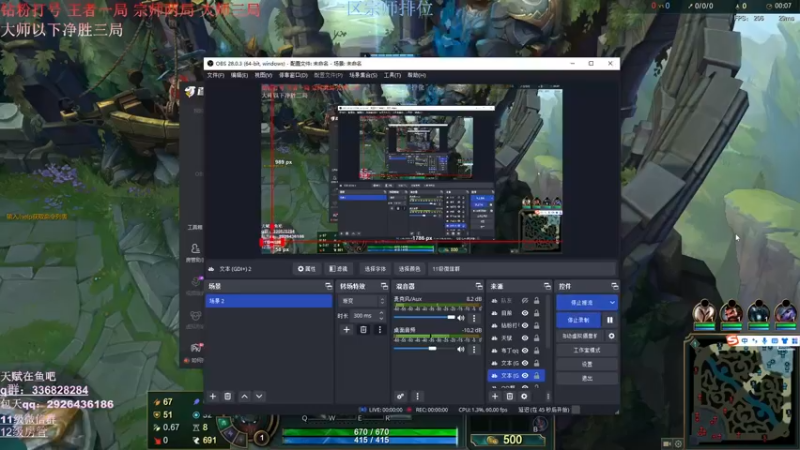Open the mixer bottom three-dot menu

coord(417,396)
